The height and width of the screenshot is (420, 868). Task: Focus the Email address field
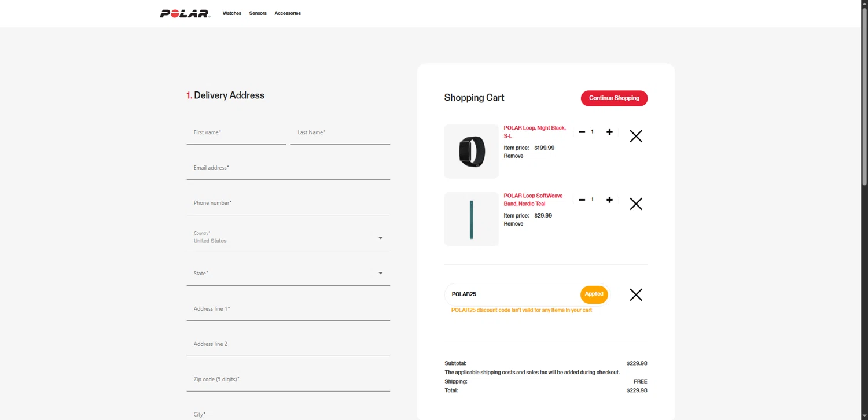coord(288,168)
